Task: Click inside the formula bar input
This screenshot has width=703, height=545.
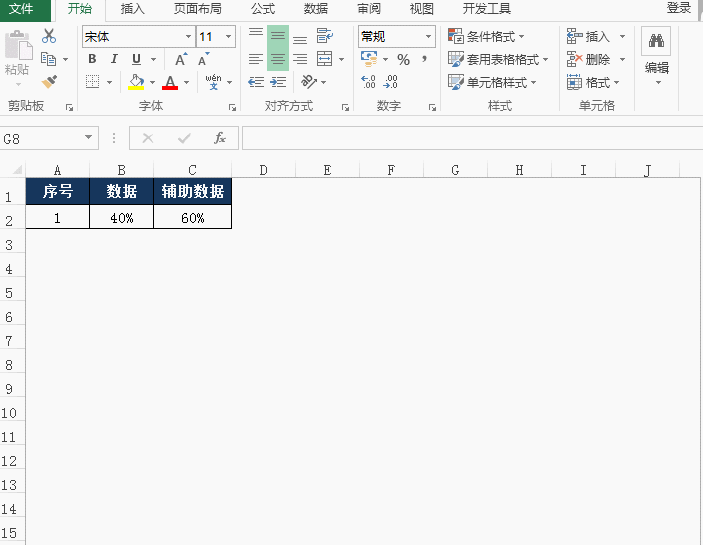Action: 473,138
